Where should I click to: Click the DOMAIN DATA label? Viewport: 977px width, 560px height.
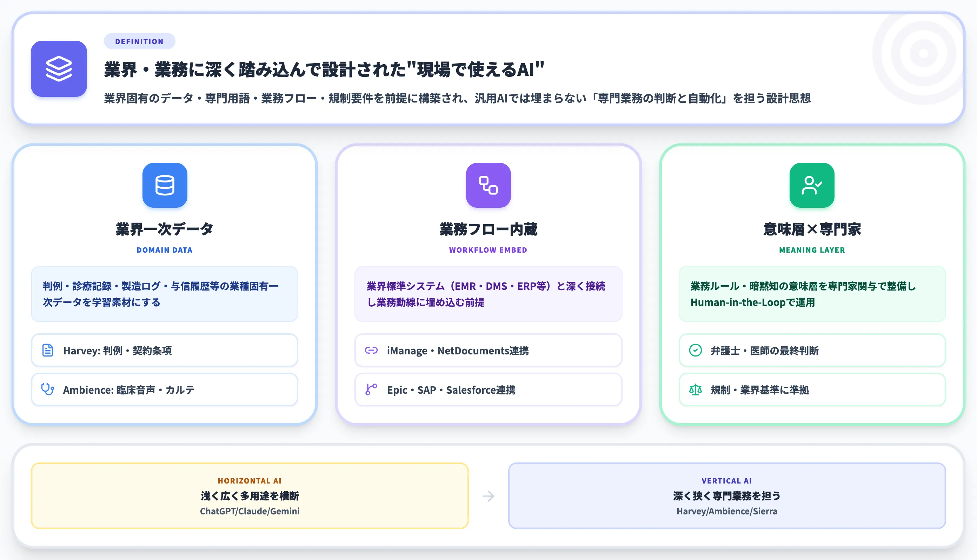click(x=165, y=250)
